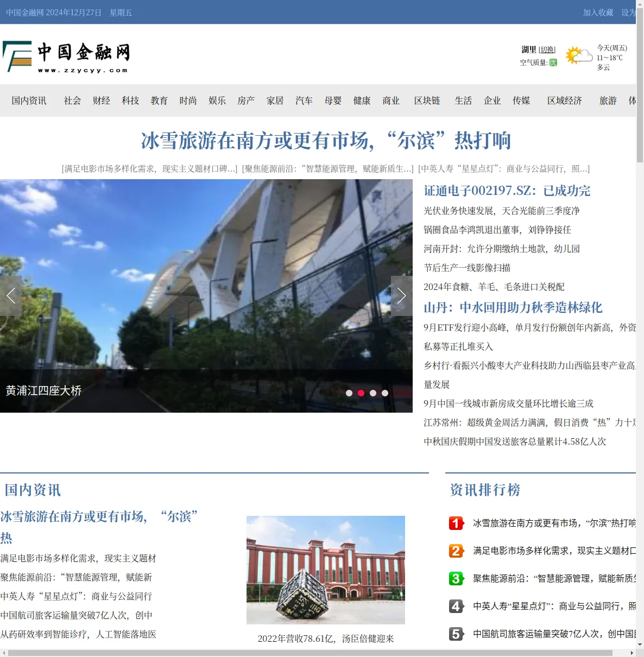Open article 2024年食糖、羊毛、毛条进口关税配
This screenshot has height=657, width=644.
click(494, 287)
